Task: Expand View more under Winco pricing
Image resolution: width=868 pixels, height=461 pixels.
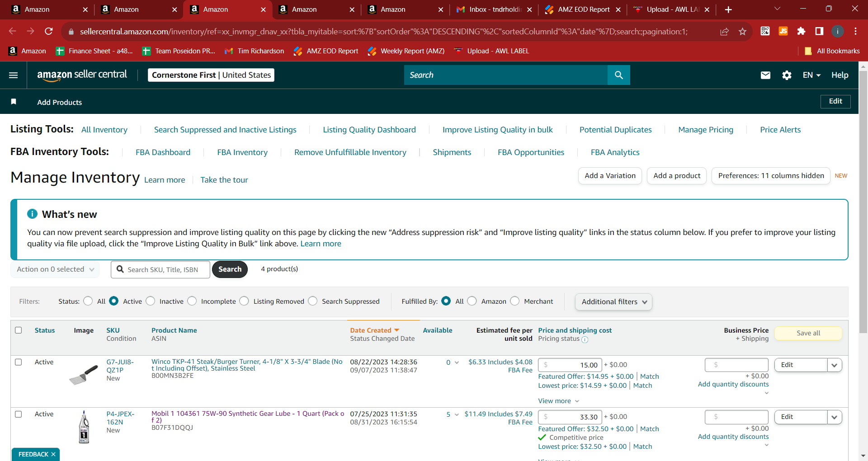Action: point(558,401)
